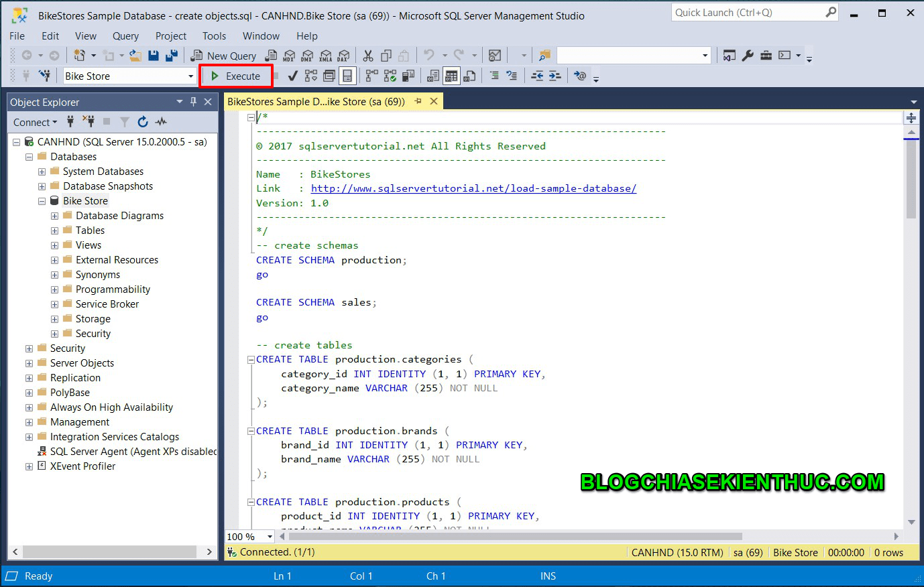Open the Bike Store database combo box

(190, 76)
